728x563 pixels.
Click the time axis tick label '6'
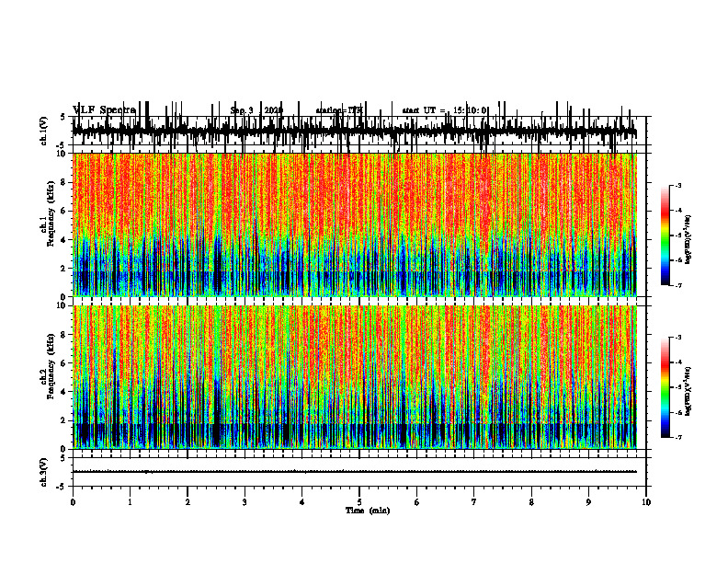click(416, 502)
